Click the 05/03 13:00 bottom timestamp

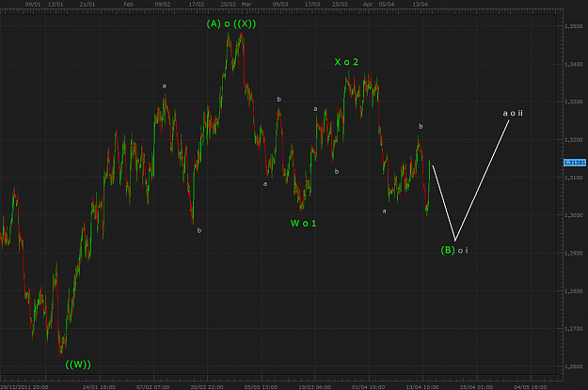click(x=261, y=386)
